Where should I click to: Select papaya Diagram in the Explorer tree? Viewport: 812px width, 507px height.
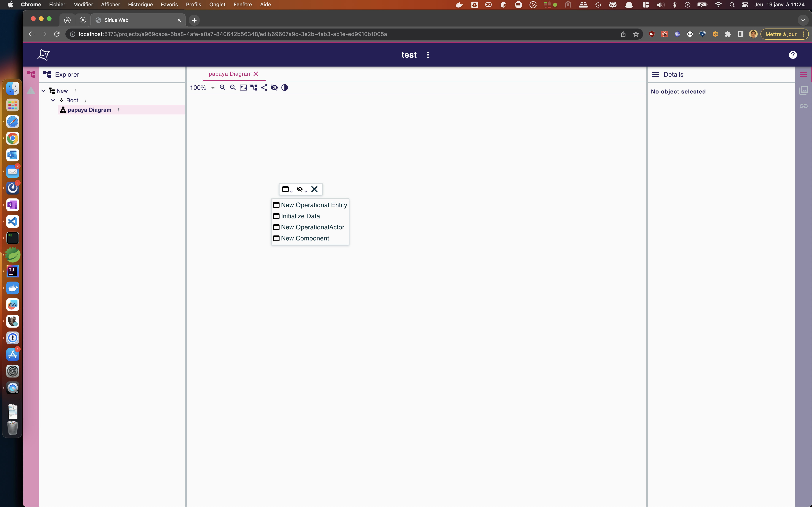point(89,110)
